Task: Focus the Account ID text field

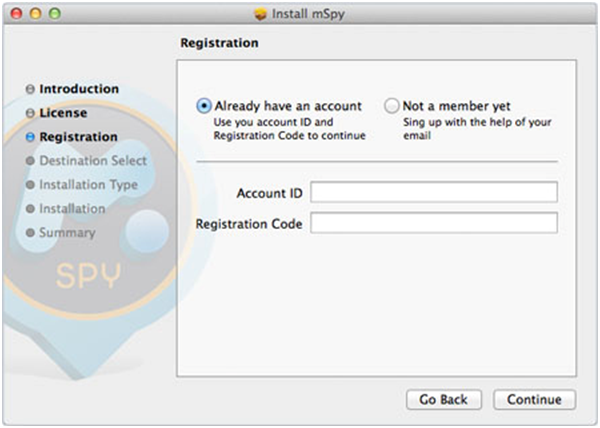Action: pos(434,192)
